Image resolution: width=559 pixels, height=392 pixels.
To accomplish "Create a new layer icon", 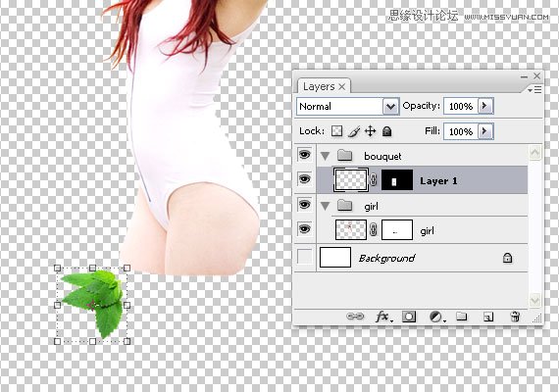I will [488, 317].
